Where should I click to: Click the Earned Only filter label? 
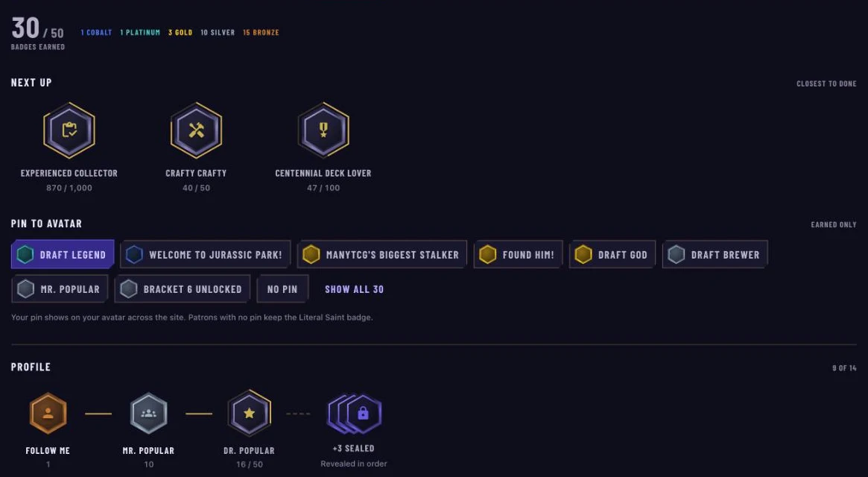click(834, 224)
